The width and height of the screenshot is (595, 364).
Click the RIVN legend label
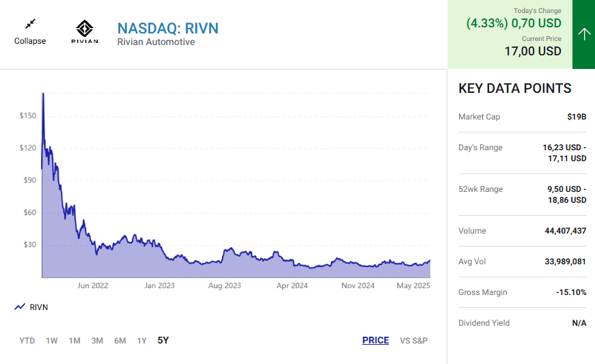pos(39,307)
